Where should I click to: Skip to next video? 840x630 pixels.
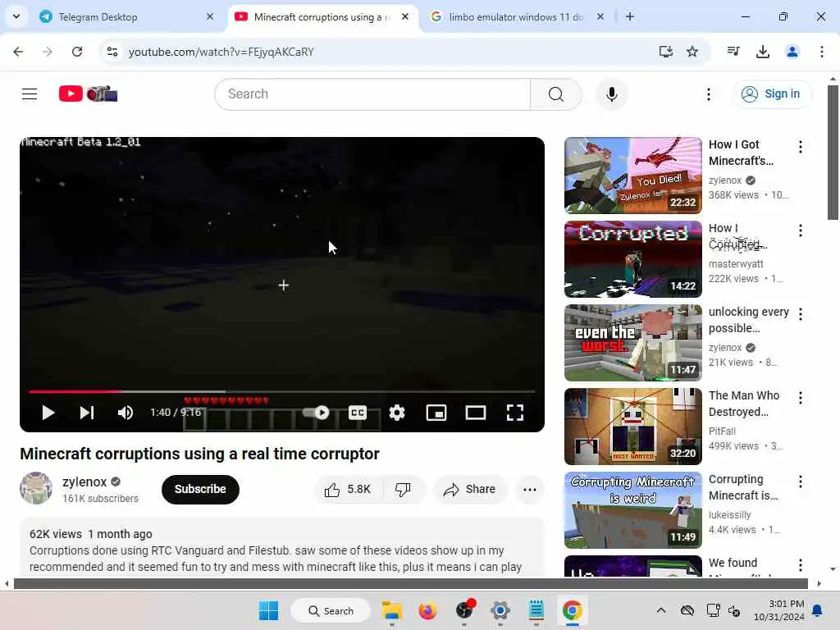(x=87, y=413)
